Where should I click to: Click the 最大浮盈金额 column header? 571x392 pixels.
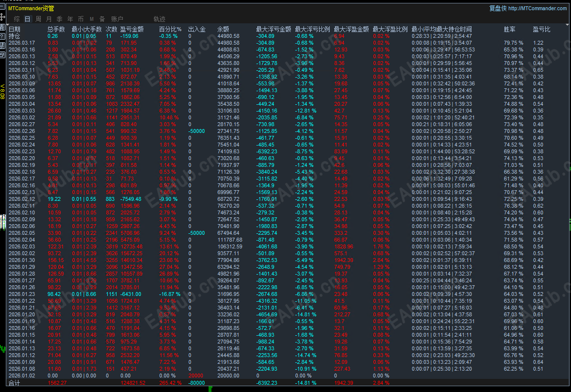[x=352, y=29]
